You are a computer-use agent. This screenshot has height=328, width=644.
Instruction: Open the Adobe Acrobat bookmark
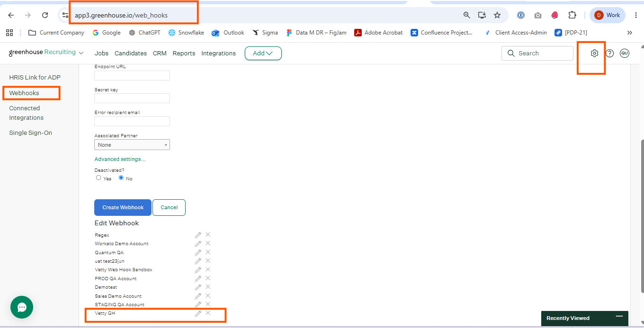tap(378, 33)
